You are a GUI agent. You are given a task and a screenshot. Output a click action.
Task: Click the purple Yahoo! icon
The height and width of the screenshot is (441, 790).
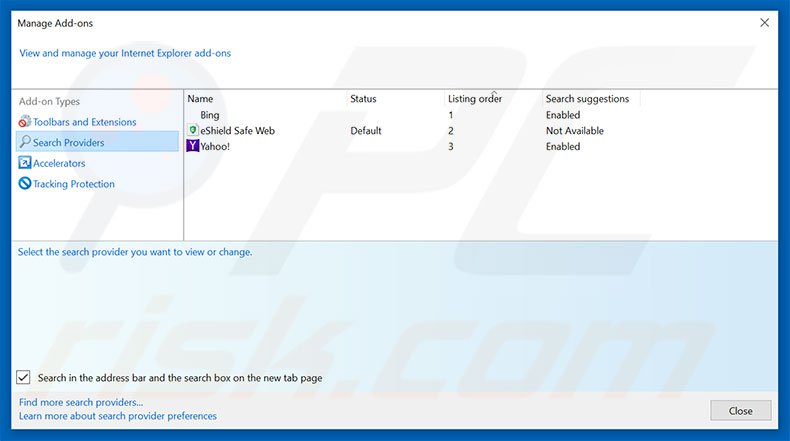point(192,146)
